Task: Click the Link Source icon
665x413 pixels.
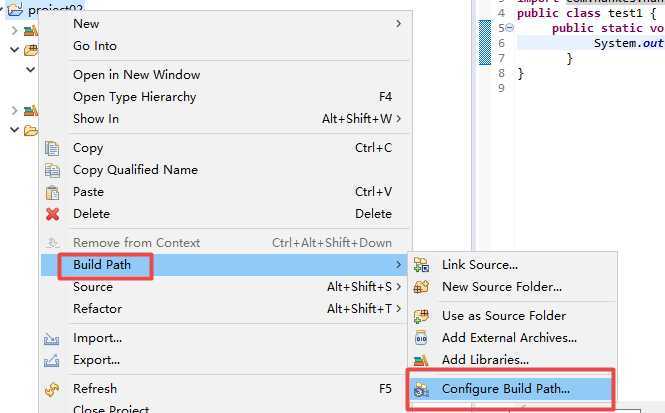Action: click(421, 265)
